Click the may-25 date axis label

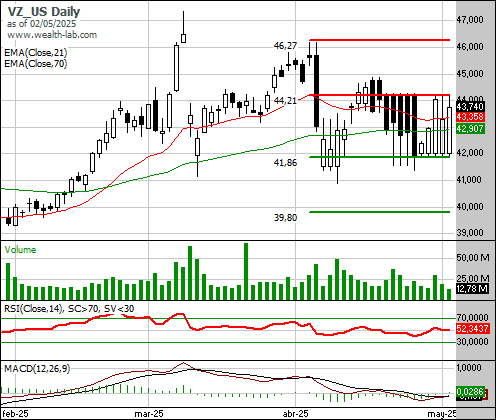(442, 414)
